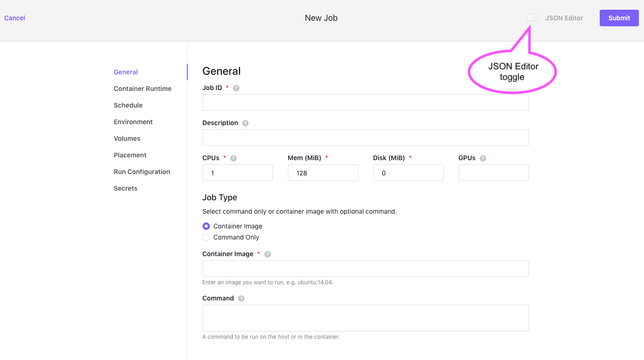Click the 'New Job' title text
This screenshot has width=644, height=360.
pyautogui.click(x=321, y=18)
